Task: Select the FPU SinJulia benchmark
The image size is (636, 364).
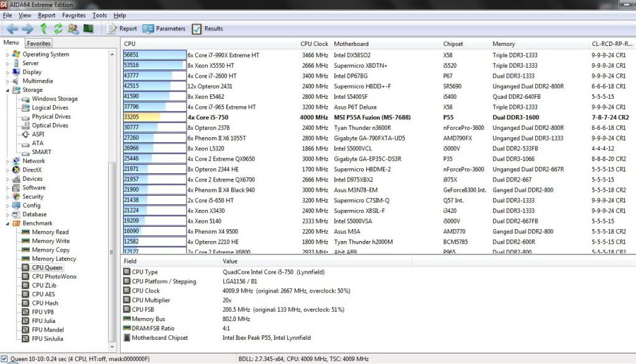Action: (47, 339)
